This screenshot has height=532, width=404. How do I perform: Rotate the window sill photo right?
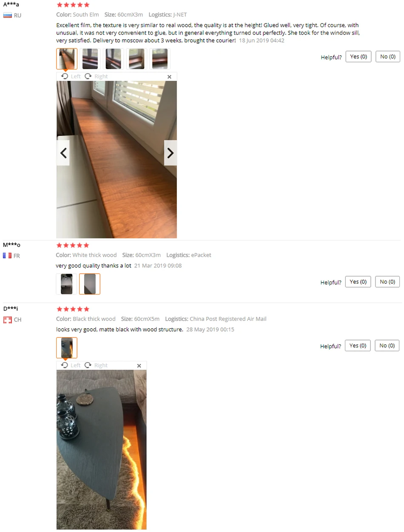(96, 77)
